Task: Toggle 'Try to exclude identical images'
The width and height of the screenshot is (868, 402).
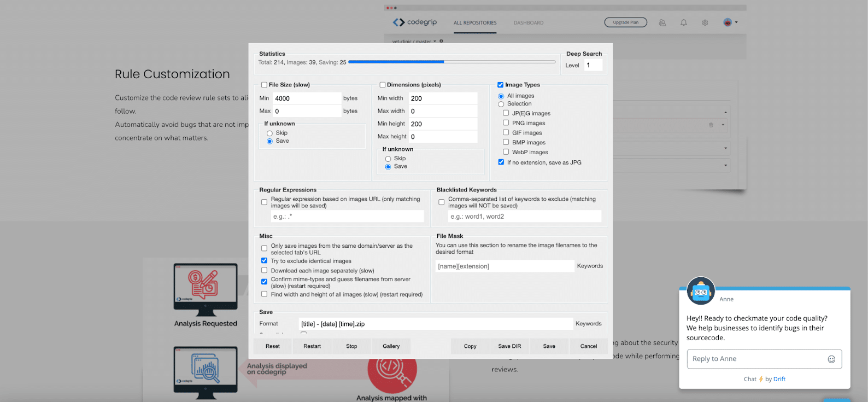Action: pos(265,261)
